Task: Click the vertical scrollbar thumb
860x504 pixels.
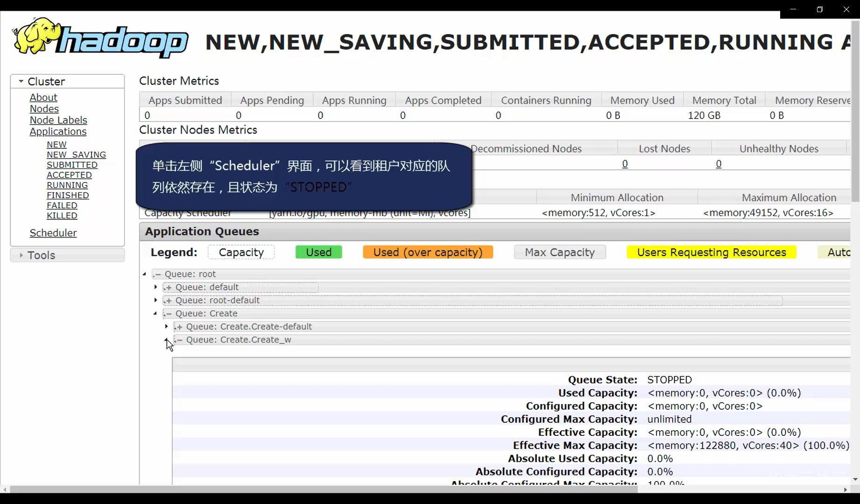Action: pyautogui.click(x=855, y=111)
